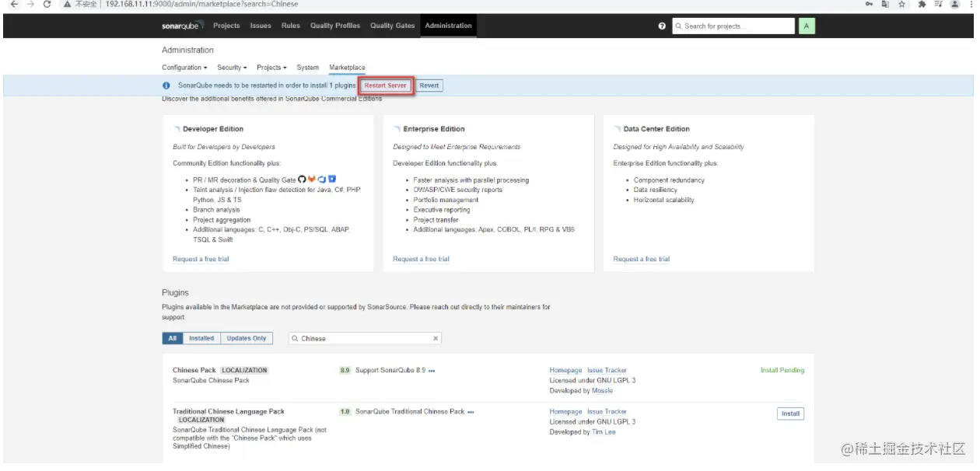
Task: Expand the Security dropdown
Action: coord(232,68)
